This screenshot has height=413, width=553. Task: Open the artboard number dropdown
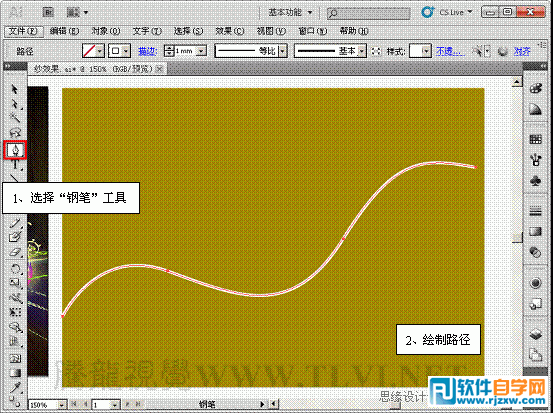[115, 405]
